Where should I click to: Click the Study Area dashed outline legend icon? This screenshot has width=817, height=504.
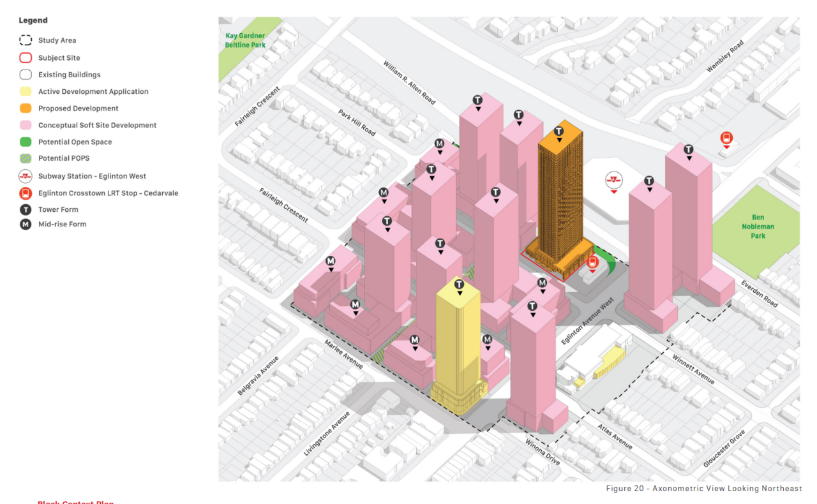[x=26, y=40]
